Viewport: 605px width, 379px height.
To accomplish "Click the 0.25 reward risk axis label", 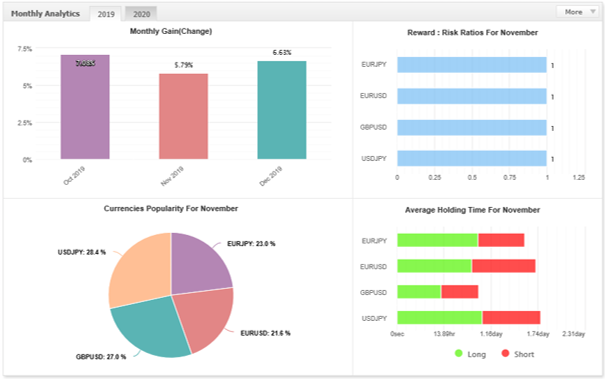I will [x=434, y=178].
